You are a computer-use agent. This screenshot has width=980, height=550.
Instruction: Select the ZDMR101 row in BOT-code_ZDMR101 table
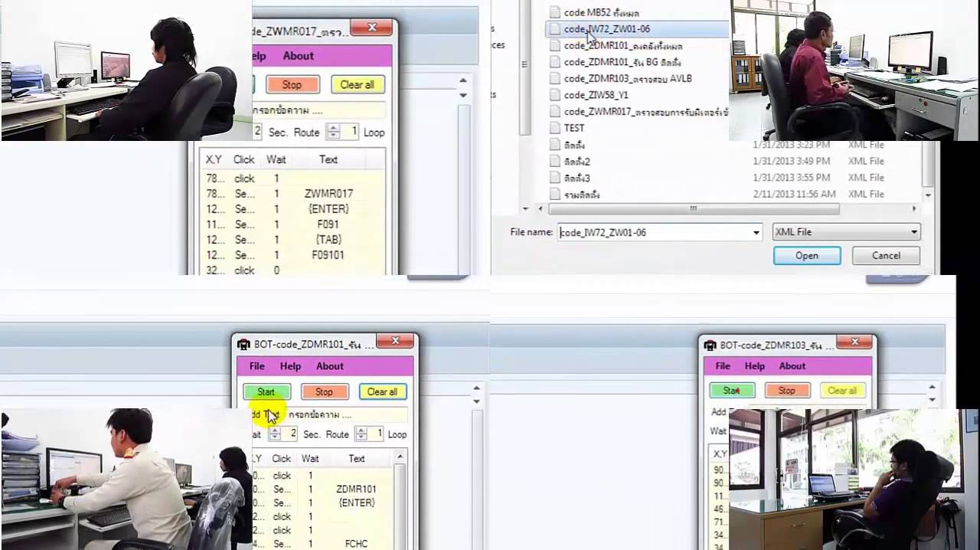(321, 489)
